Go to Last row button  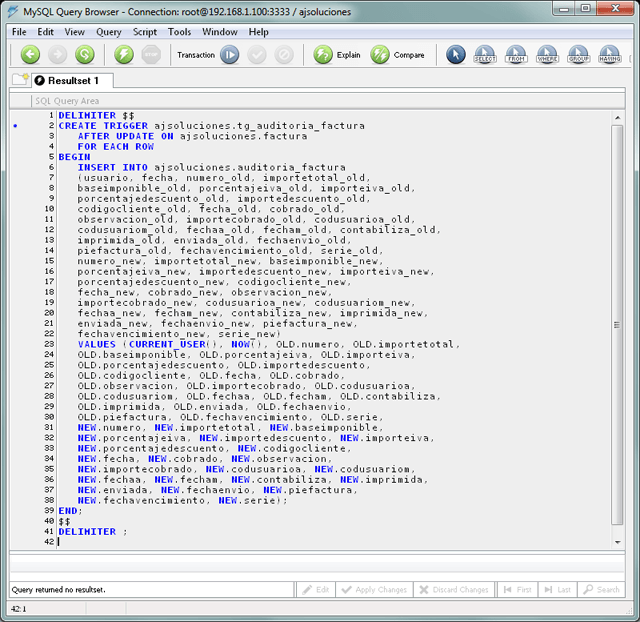pyautogui.click(x=558, y=590)
